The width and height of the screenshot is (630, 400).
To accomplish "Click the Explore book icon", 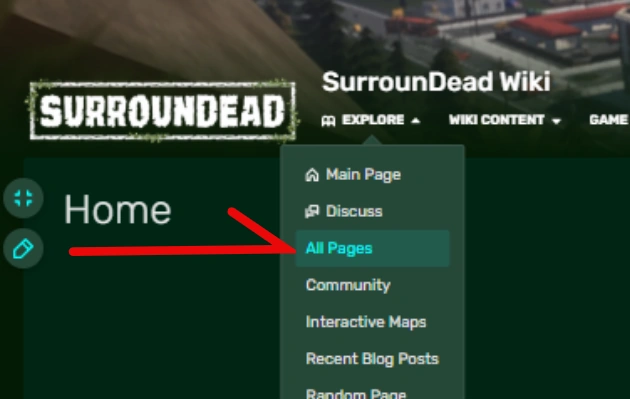I will (328, 120).
